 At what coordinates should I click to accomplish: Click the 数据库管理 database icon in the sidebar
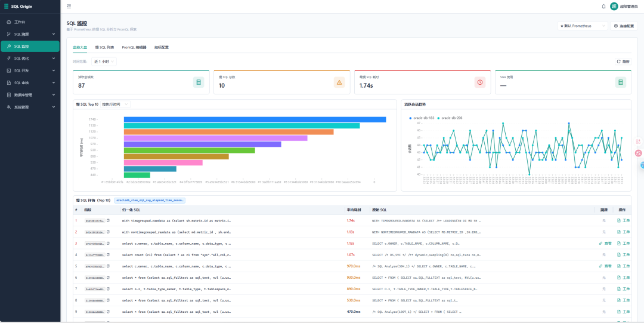[9, 95]
